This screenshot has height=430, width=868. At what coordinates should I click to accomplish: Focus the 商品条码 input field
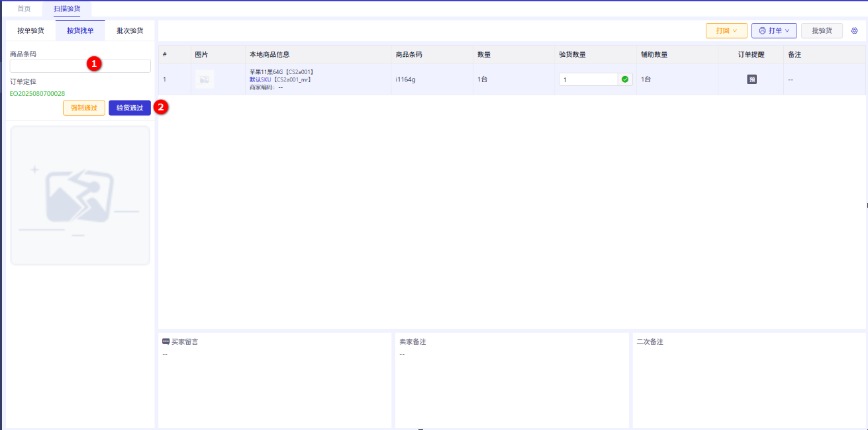[x=80, y=66]
